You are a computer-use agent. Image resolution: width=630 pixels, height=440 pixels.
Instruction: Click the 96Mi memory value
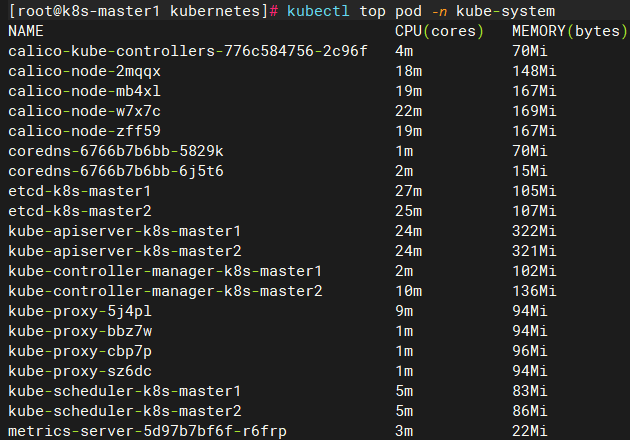tap(530, 351)
